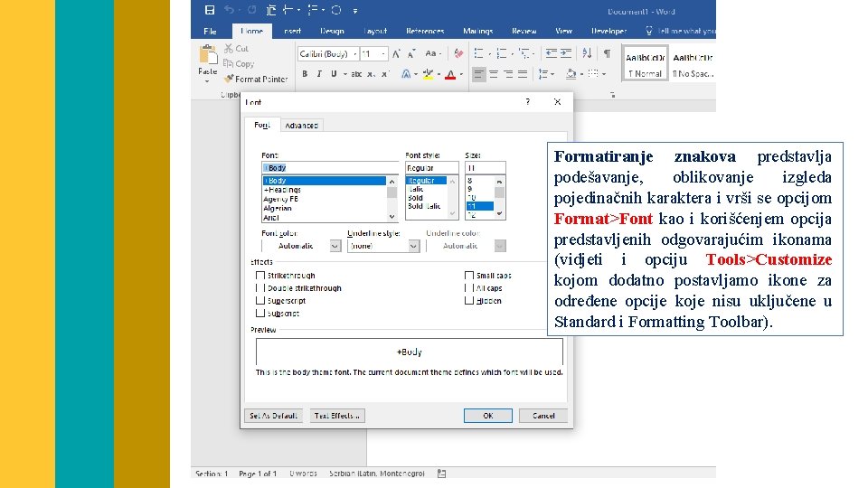Justify text alignment icon
Screen dimensions: 868x488
coord(523,73)
